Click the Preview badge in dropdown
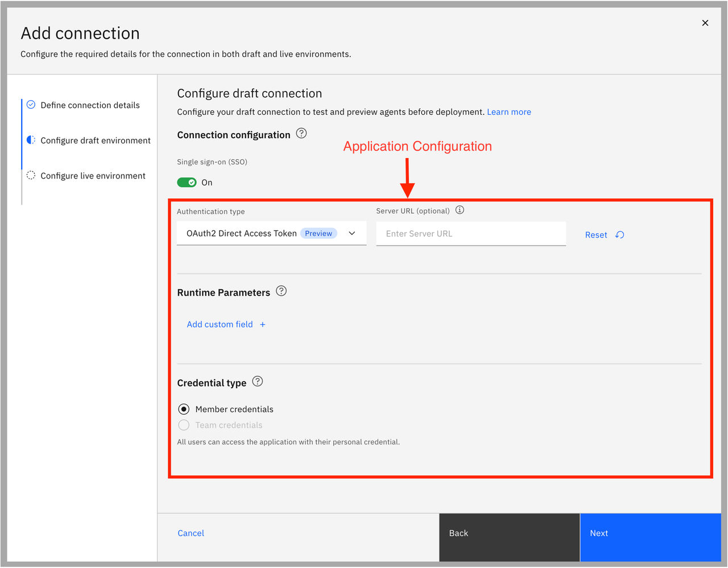Image resolution: width=728 pixels, height=568 pixels. pyautogui.click(x=318, y=233)
